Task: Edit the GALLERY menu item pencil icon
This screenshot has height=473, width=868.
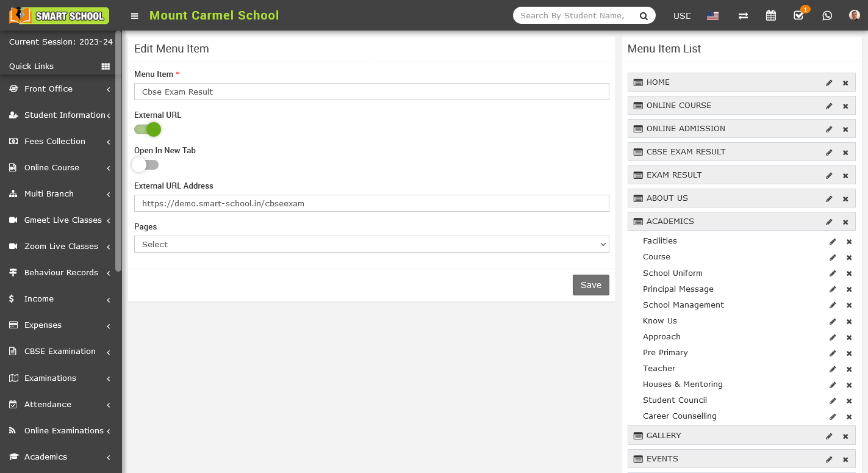Action: [829, 436]
